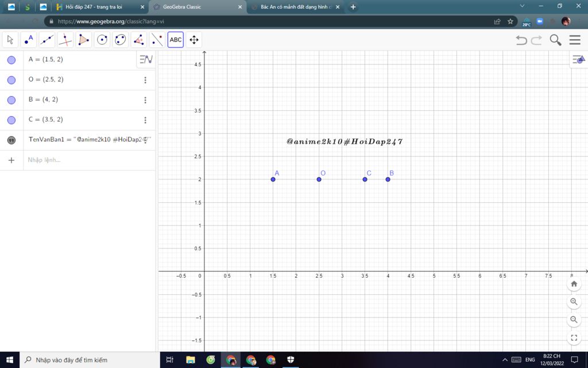Select point B on the graph
588x368 pixels.
(x=388, y=179)
